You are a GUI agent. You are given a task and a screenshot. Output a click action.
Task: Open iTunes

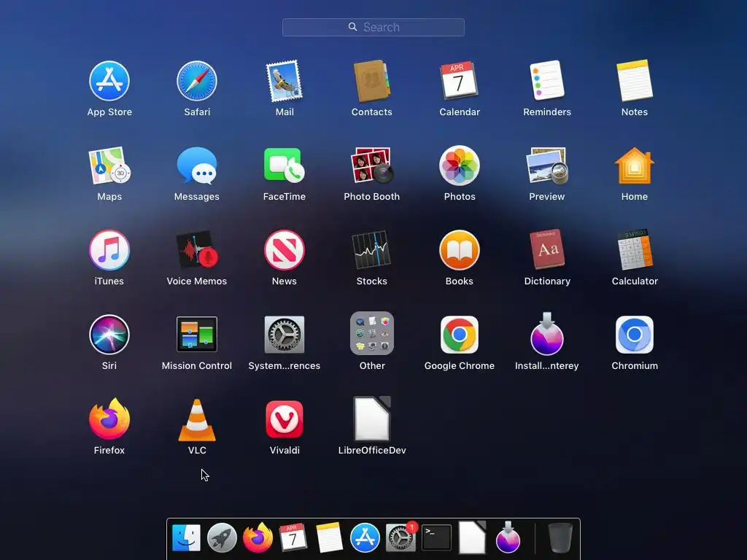click(x=109, y=250)
